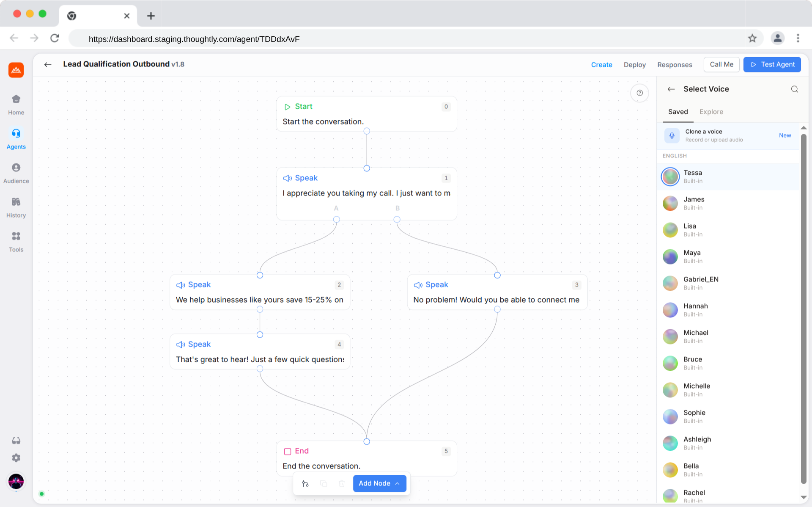Open voice search in the Select Voice panel
Screen dimensions: 812x507
[794, 89]
